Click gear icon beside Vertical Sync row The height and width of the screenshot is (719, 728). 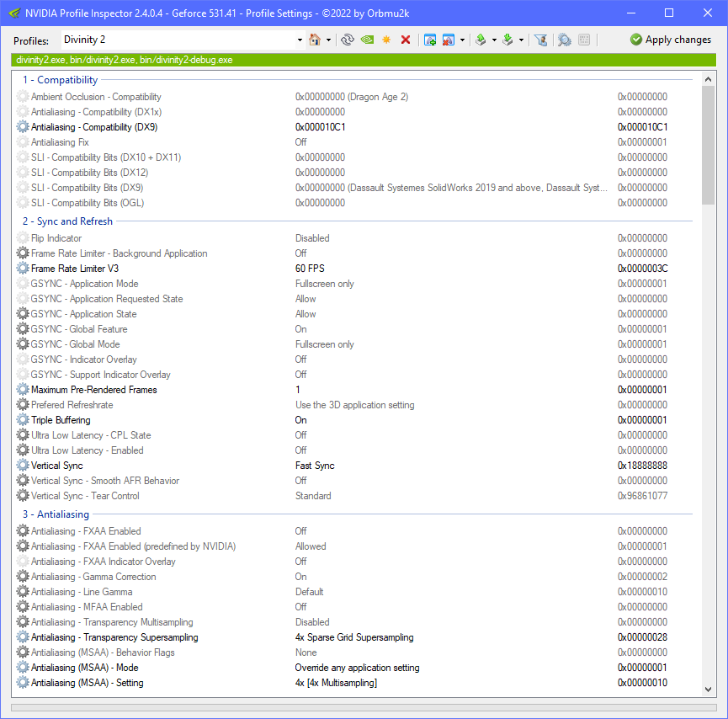23,466
